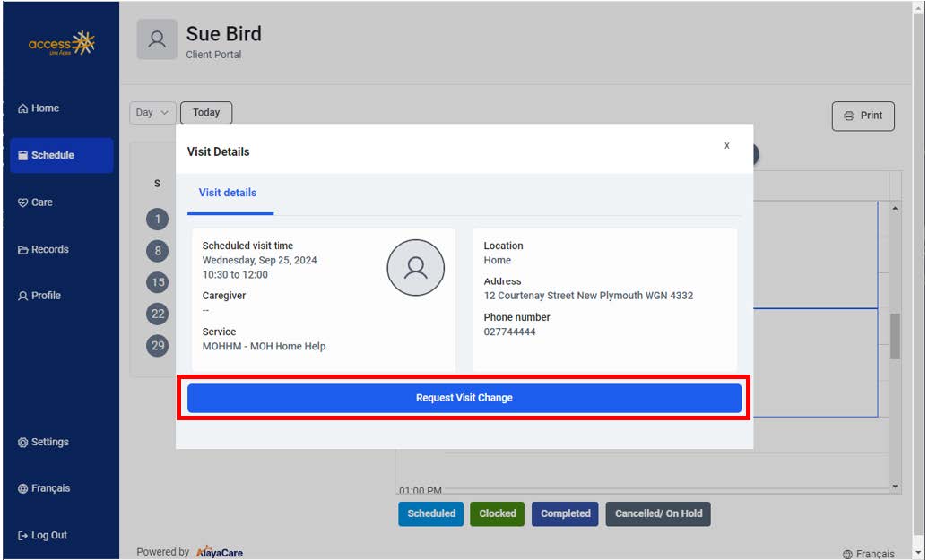Open the Home page in sidebar
This screenshot has width=928, height=560.
tap(39, 108)
